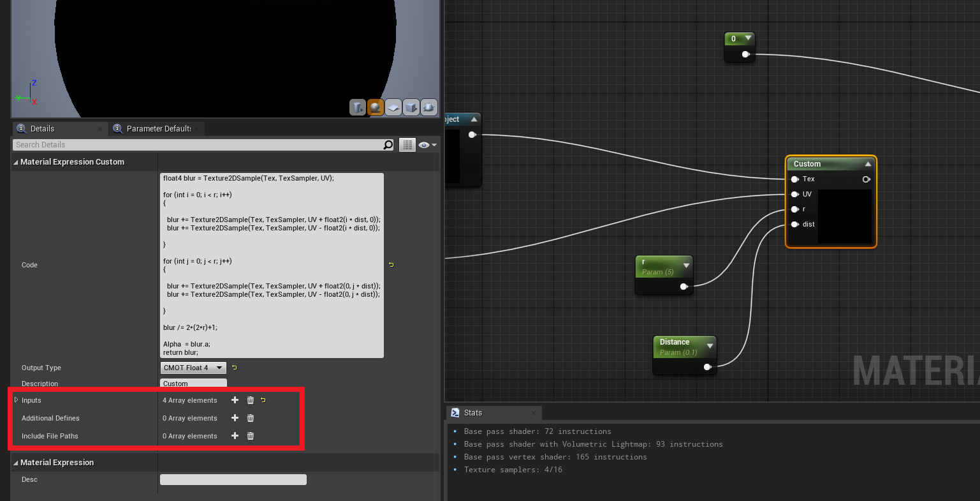This screenshot has height=501, width=980.
Task: Open the eye view options menu
Action: coord(427,145)
